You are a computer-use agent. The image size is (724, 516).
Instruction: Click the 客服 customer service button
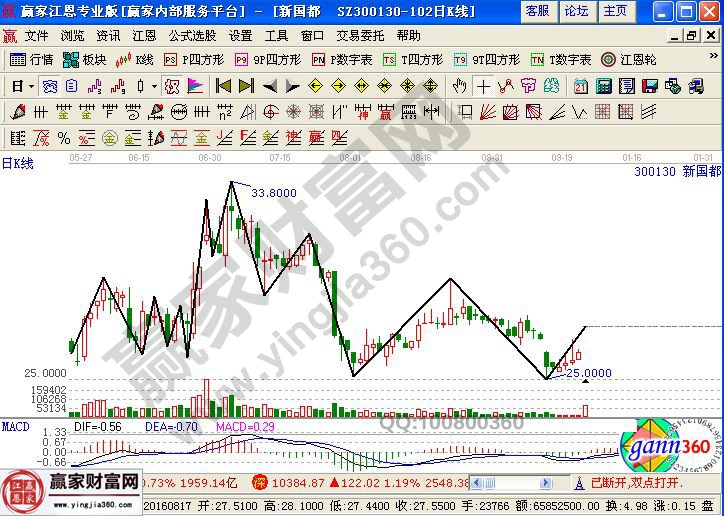coord(537,11)
